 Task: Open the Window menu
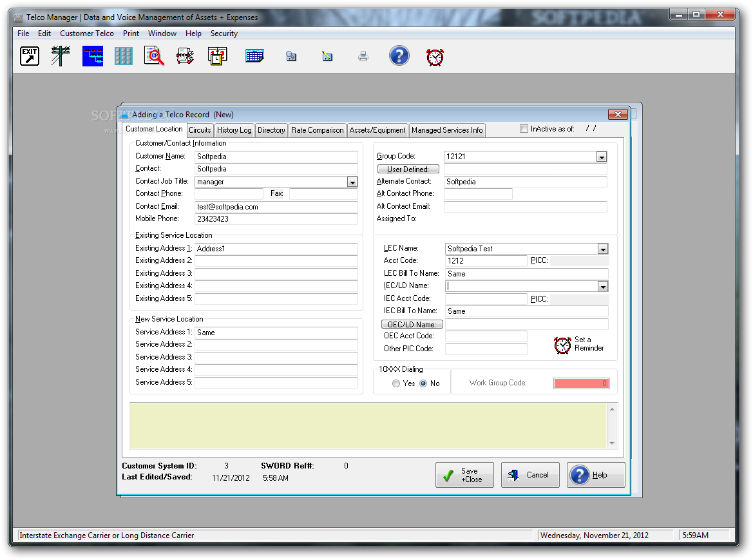(162, 34)
